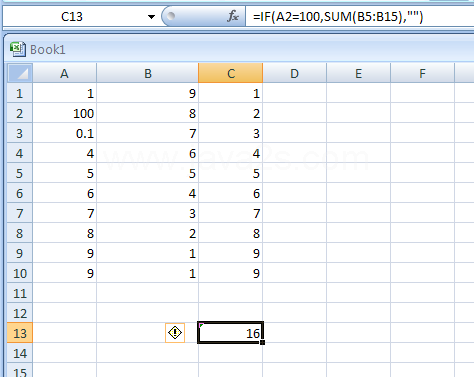Image resolution: width=474 pixels, height=377 pixels.
Task: Select row 7 header
Action: point(20,213)
